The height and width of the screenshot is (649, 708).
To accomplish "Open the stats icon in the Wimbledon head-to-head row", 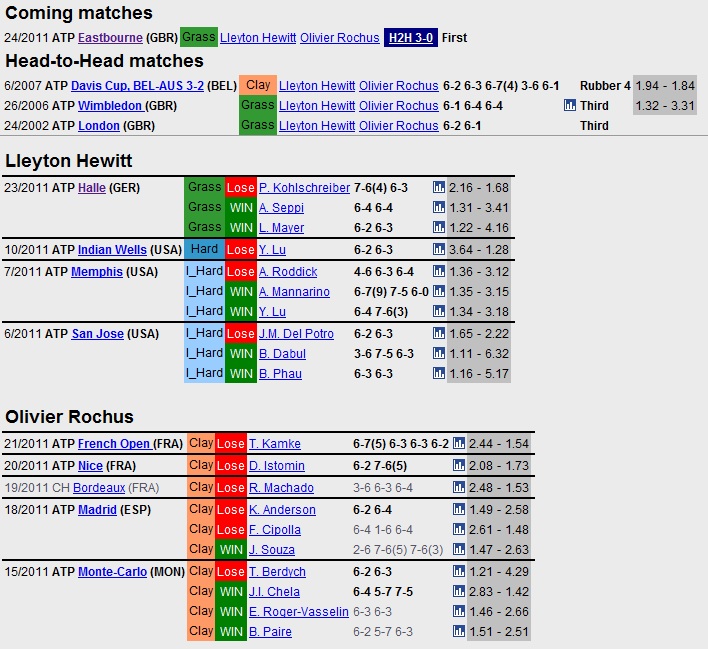I will [x=569, y=105].
